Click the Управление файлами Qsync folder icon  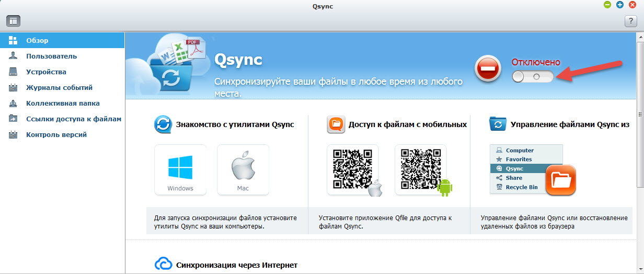click(498, 124)
